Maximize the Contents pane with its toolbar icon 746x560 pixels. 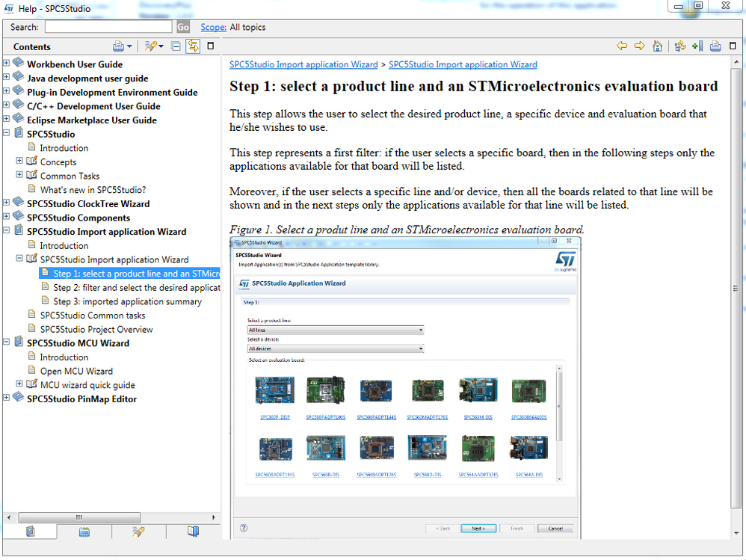210,46
